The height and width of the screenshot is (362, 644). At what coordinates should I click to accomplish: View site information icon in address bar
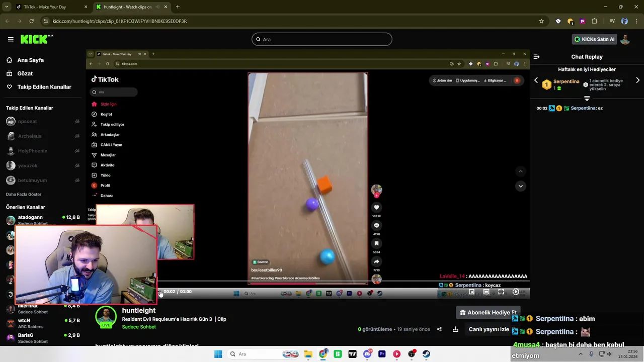46,21
